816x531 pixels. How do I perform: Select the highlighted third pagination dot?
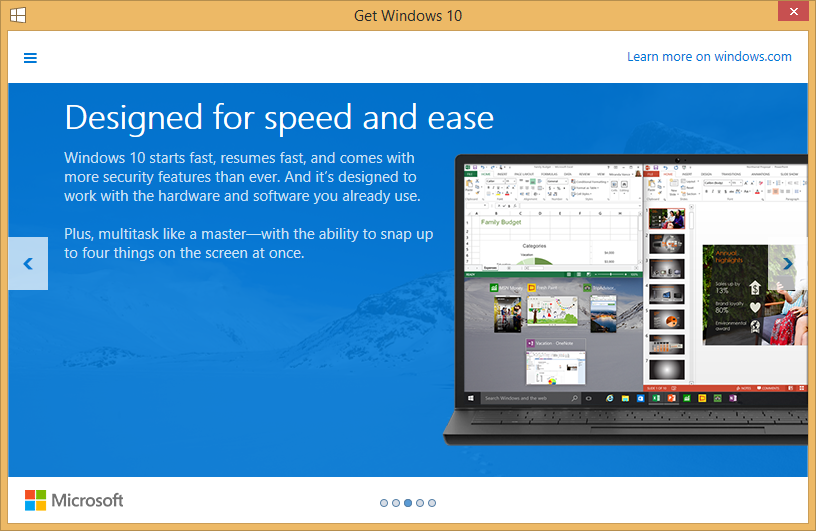(408, 503)
